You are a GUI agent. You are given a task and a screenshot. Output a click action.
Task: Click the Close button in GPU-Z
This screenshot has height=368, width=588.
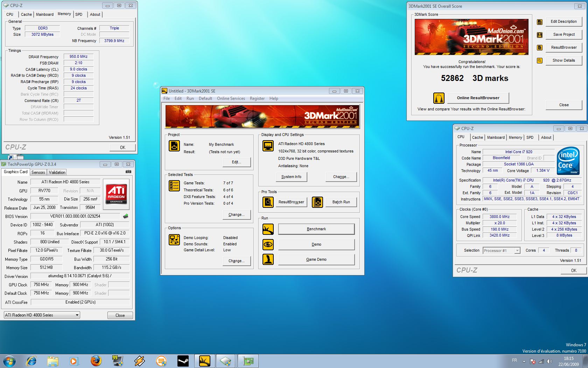pos(120,315)
